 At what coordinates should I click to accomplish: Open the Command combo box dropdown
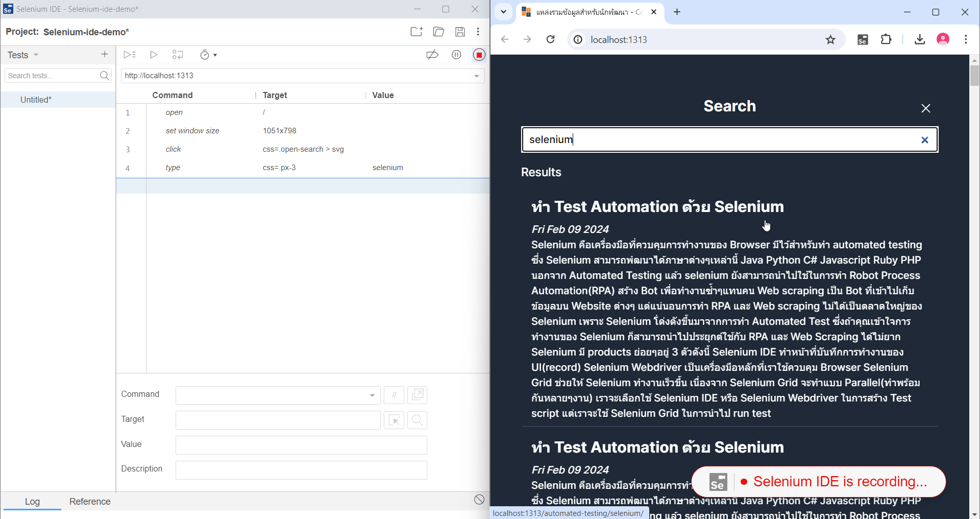click(x=372, y=395)
